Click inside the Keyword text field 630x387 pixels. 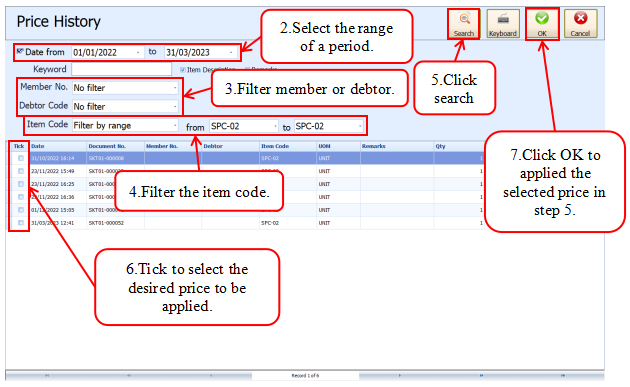121,69
